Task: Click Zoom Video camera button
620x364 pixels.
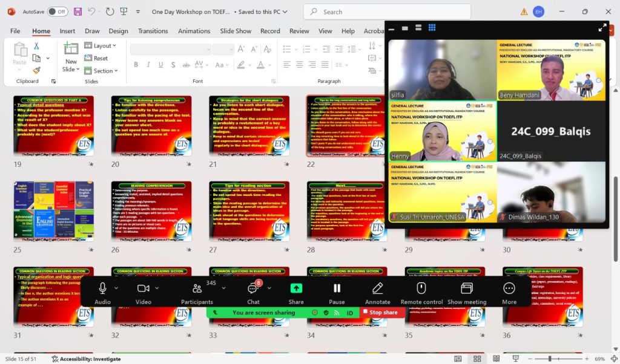Action: click(143, 293)
